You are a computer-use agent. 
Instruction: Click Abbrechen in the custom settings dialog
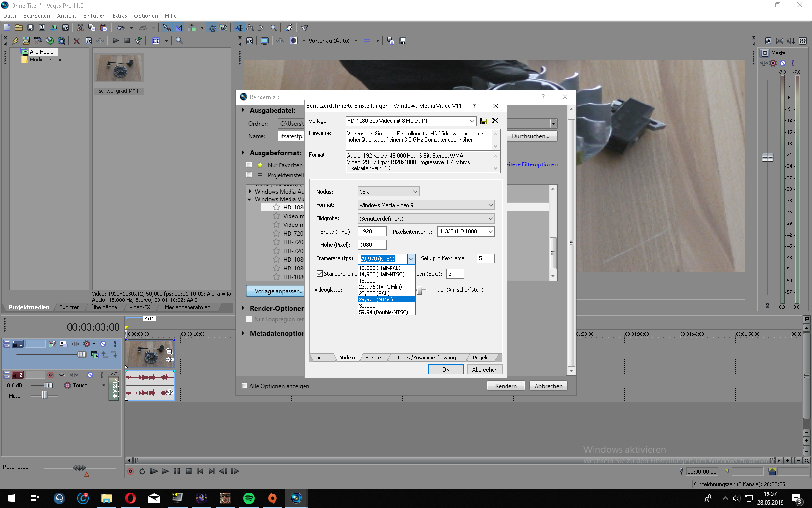coord(485,370)
